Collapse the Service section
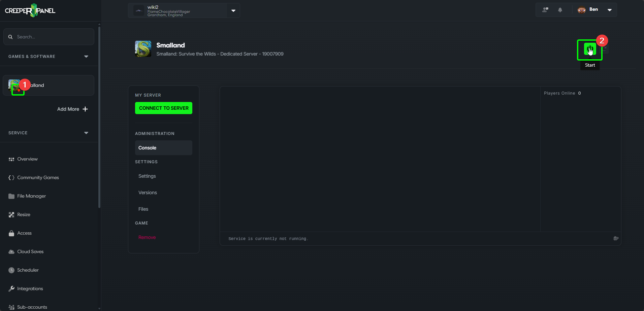The height and width of the screenshot is (311, 644). click(x=86, y=133)
